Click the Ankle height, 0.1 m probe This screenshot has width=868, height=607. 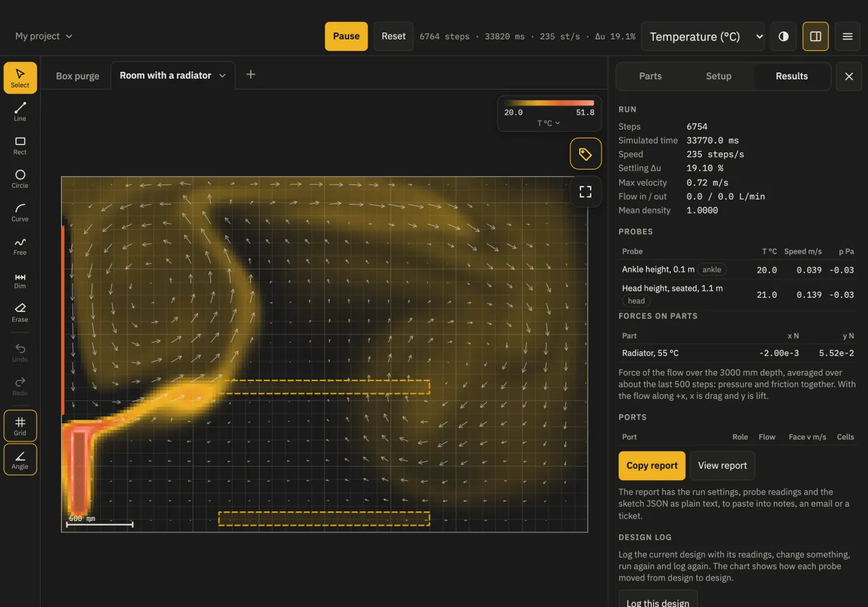(x=737, y=269)
